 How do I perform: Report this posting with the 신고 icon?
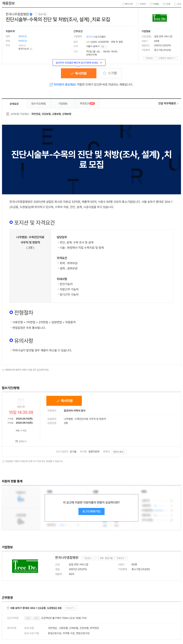177,4
